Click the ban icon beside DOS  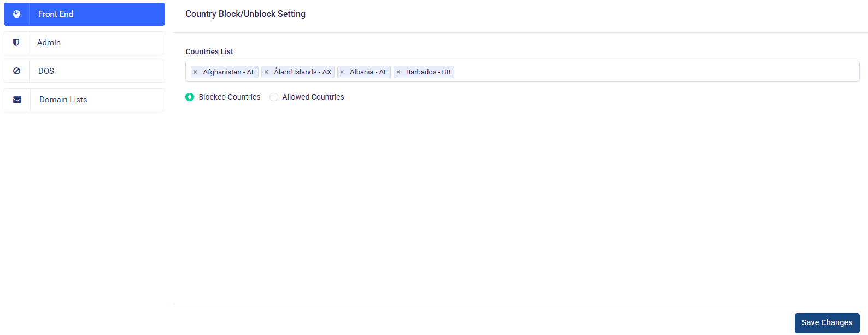17,71
